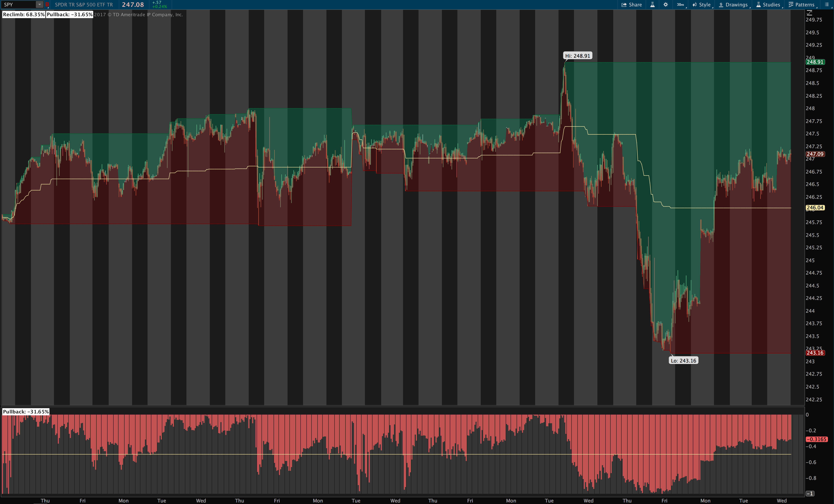Image resolution: width=834 pixels, height=504 pixels.
Task: Click upper Pullback -31.65% study label
Action: click(69, 15)
